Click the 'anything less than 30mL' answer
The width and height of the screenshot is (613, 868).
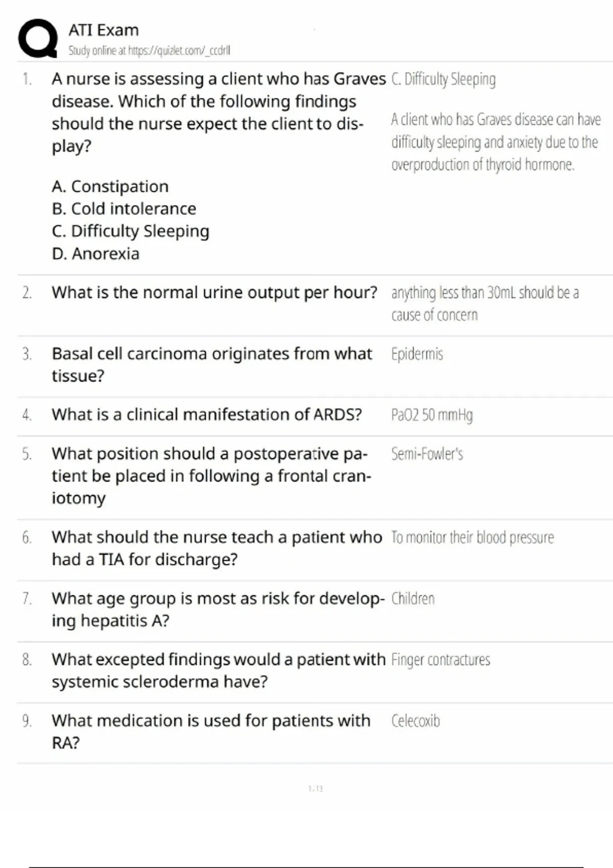485,304
